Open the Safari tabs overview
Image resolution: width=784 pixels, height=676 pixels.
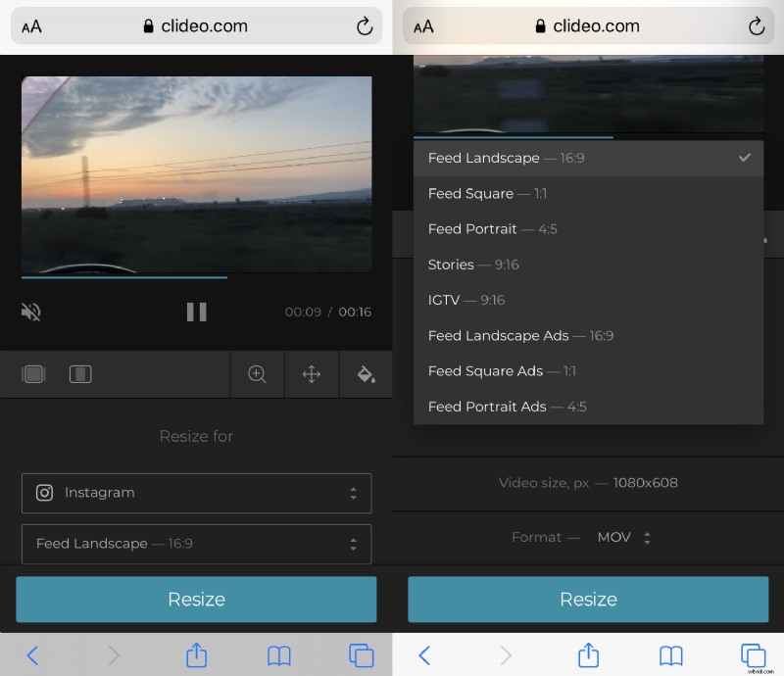pos(361,655)
